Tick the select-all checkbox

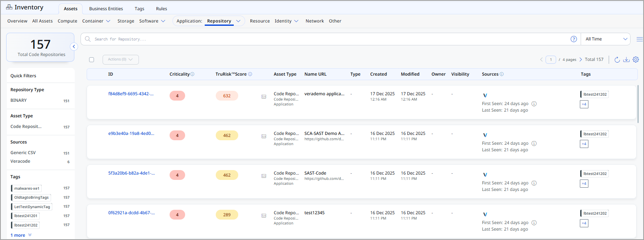92,60
